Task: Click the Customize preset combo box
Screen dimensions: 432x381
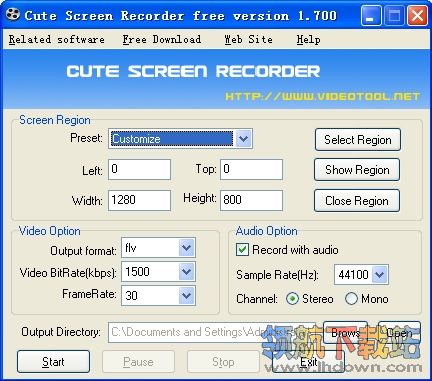Action: [180, 138]
